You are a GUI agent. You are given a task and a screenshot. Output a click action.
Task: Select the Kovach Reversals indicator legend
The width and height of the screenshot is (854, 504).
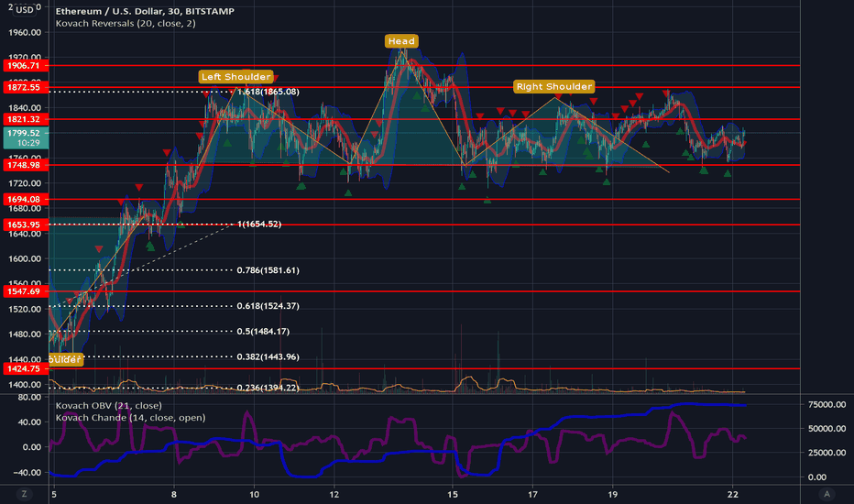pos(126,24)
